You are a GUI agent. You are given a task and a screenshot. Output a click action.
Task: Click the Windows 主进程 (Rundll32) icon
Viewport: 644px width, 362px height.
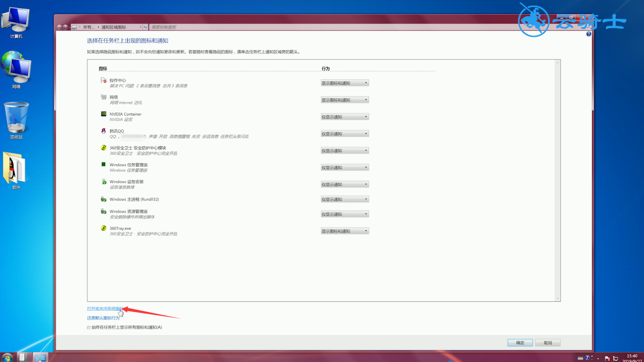click(x=104, y=199)
